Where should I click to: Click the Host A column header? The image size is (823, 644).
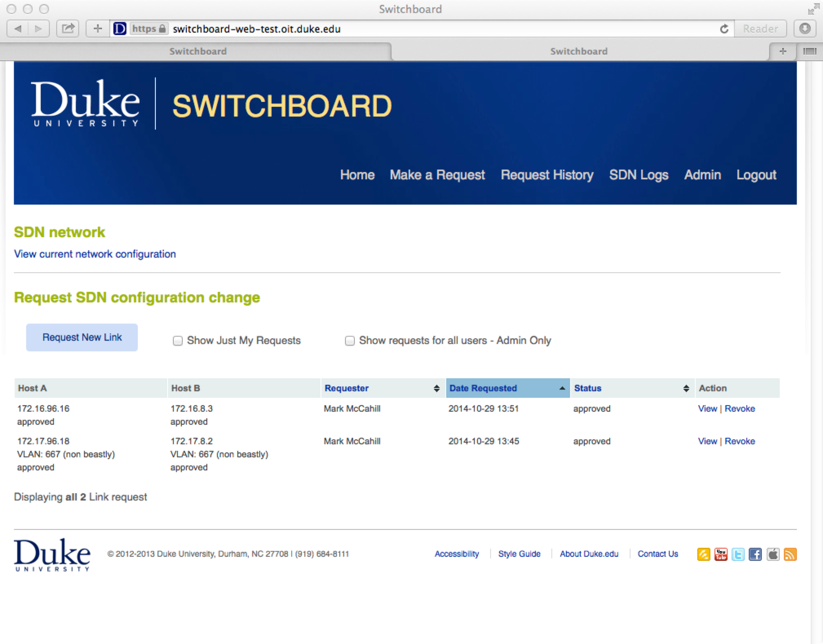tap(91, 388)
